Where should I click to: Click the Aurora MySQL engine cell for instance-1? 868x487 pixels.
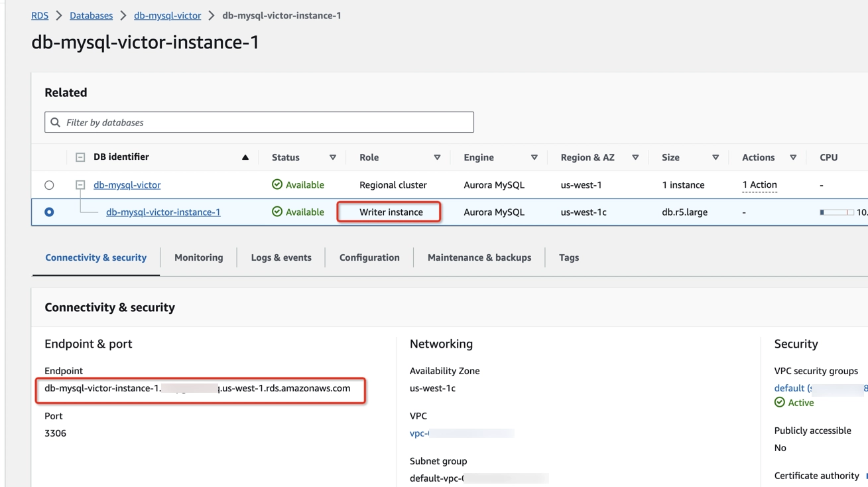coord(494,212)
